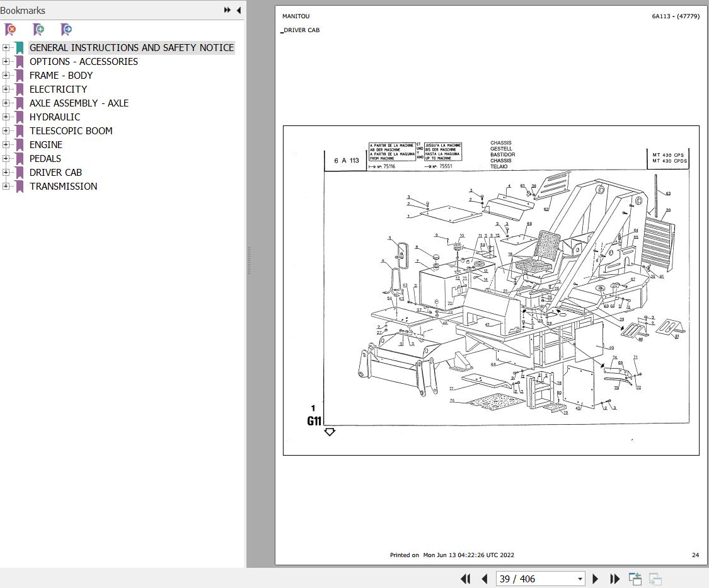Select the ELECTRICITY bookmark
The image size is (709, 588).
pyautogui.click(x=58, y=89)
